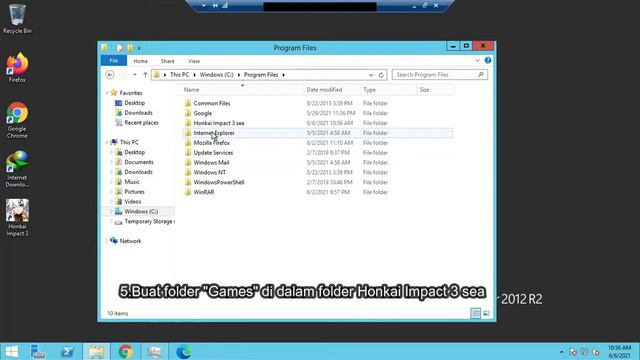Screen dimensions: 640x360
Task: Open the Recycle Bin desktop icon
Action: (x=17, y=19)
